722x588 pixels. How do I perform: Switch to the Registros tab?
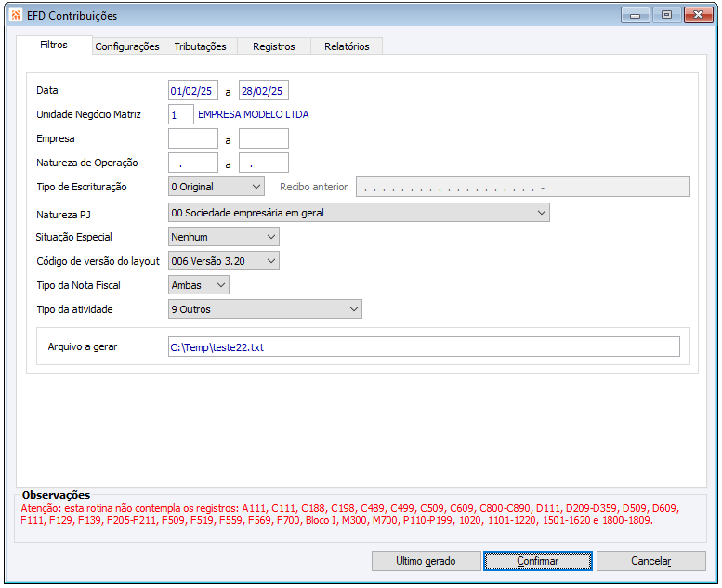click(274, 46)
